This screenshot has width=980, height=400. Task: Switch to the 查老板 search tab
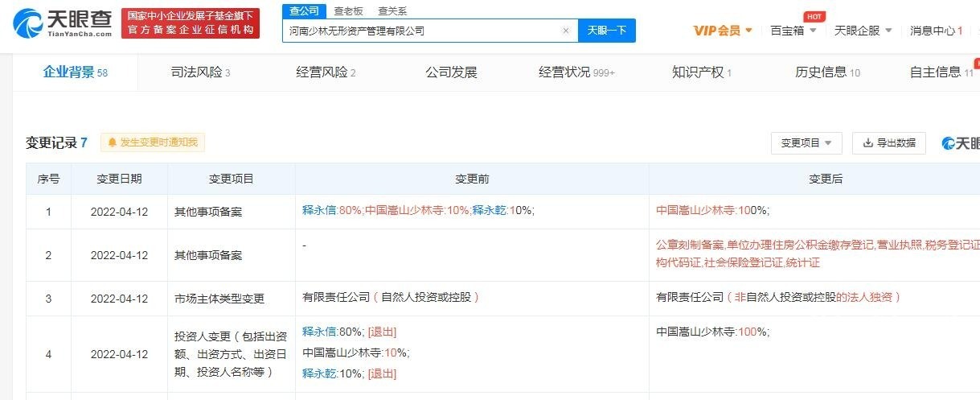tap(348, 10)
